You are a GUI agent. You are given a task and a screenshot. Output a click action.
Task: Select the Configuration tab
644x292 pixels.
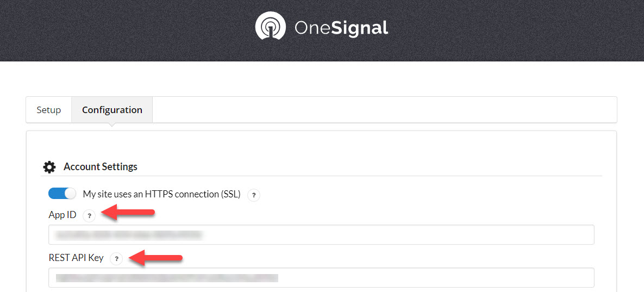[112, 110]
